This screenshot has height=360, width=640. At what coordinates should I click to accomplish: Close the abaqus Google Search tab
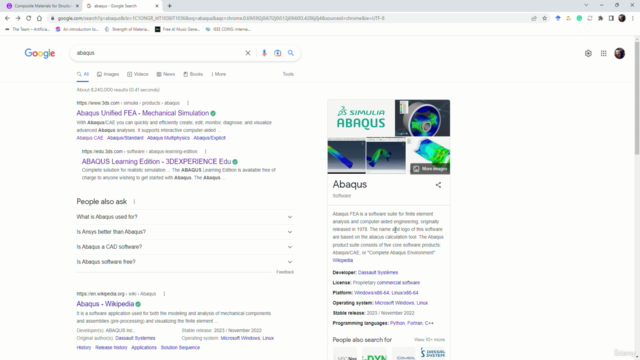point(157,6)
